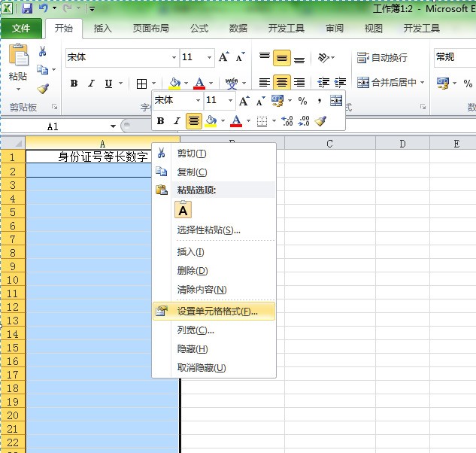Screen dimensions: 476x453
Task: Choose 列宽(C)... in context menu
Action: coord(214,330)
